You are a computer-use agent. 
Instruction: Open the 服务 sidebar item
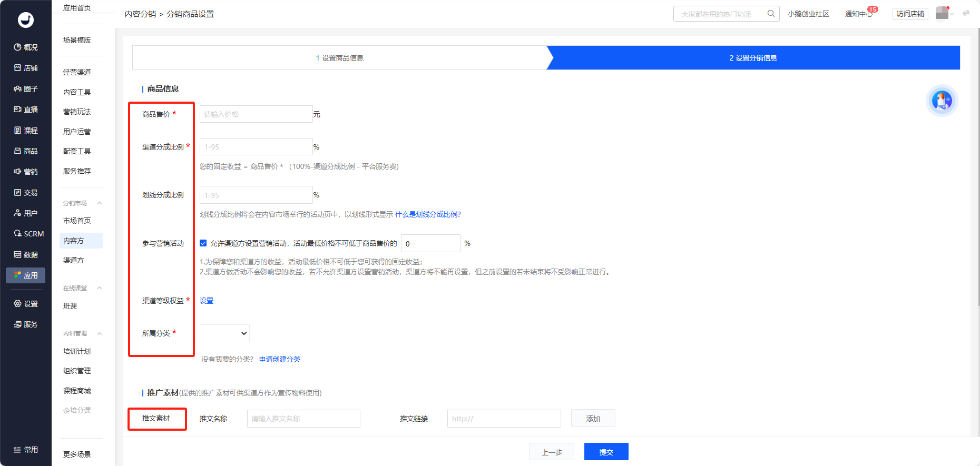26,324
